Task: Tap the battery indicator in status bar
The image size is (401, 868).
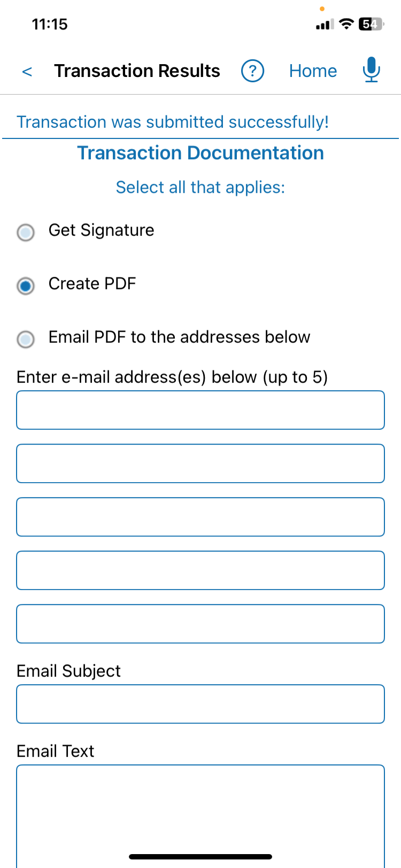Action: pos(371,24)
